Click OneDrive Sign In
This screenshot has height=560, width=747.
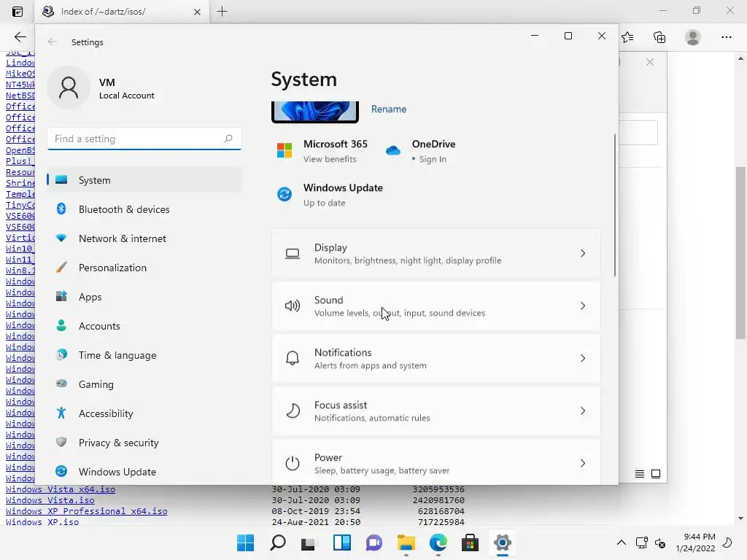(x=421, y=151)
